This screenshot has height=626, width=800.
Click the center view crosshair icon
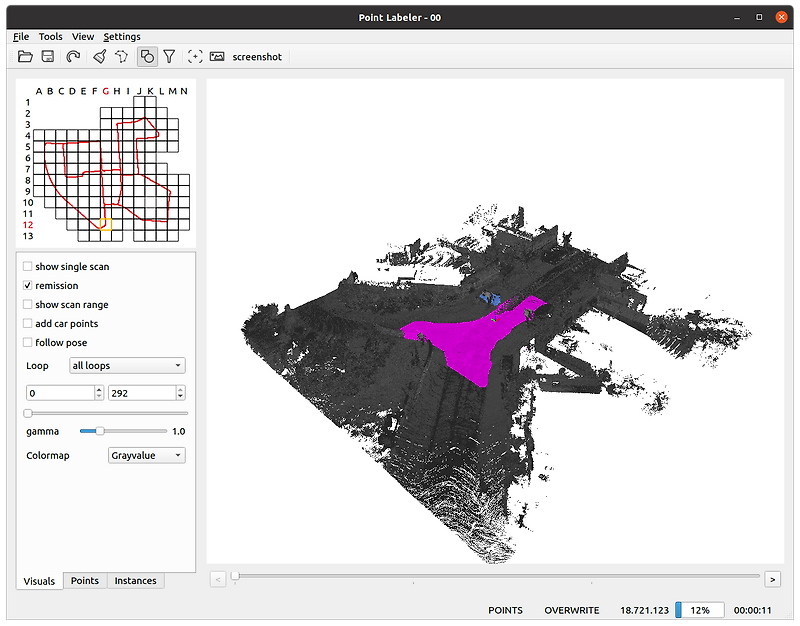click(x=195, y=57)
